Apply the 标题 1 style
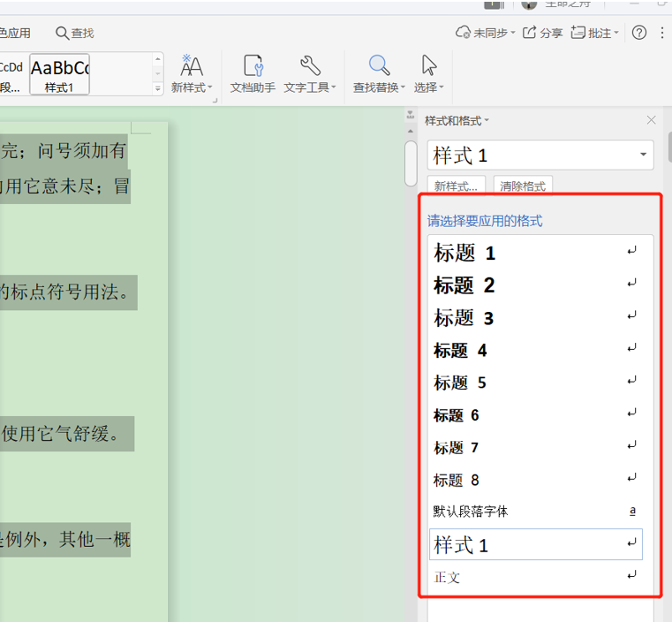 (x=536, y=252)
